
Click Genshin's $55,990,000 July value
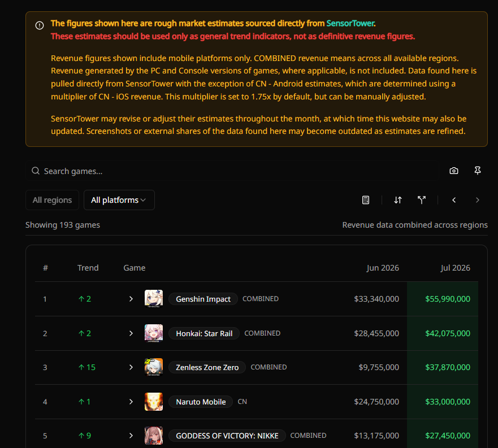pos(448,299)
